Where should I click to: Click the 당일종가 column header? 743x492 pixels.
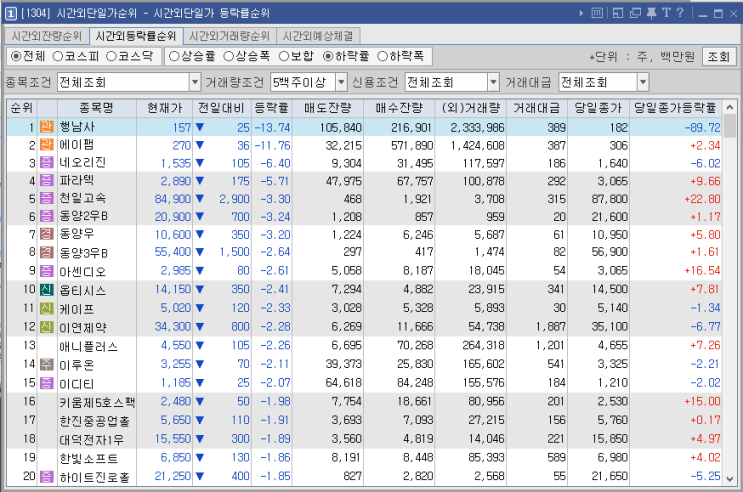598,108
